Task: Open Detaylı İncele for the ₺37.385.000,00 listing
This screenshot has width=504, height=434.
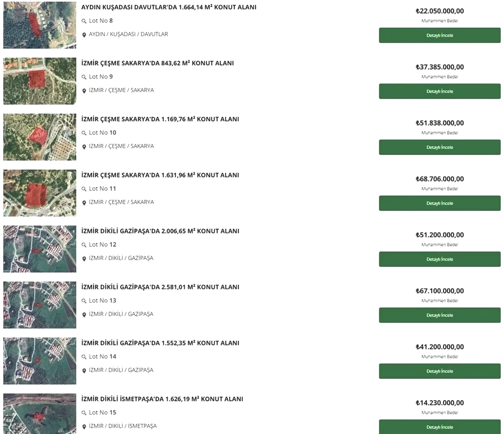Action: [440, 91]
